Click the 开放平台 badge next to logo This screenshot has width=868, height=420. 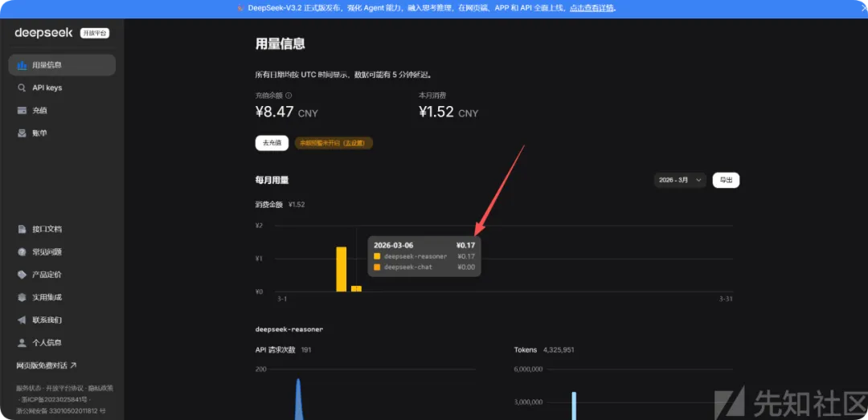click(x=95, y=33)
